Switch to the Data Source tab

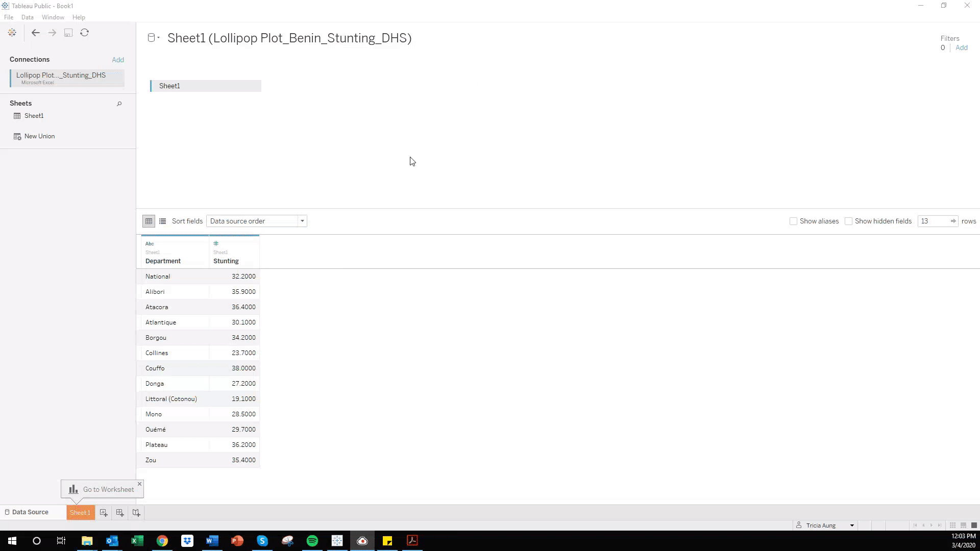click(x=30, y=512)
